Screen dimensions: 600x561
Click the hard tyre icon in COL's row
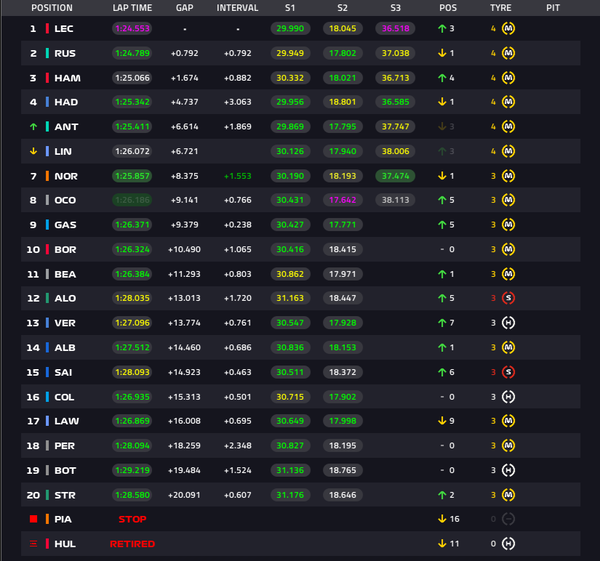[x=508, y=397]
